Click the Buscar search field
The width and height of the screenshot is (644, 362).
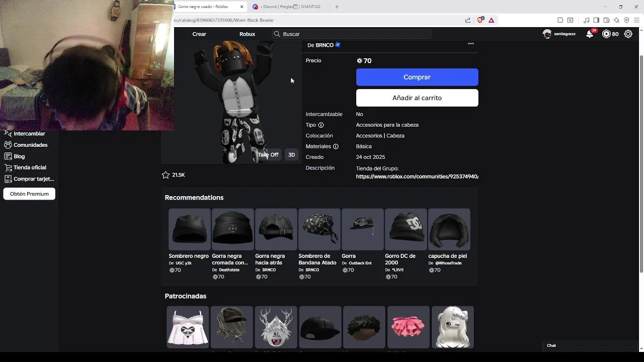coord(351,34)
